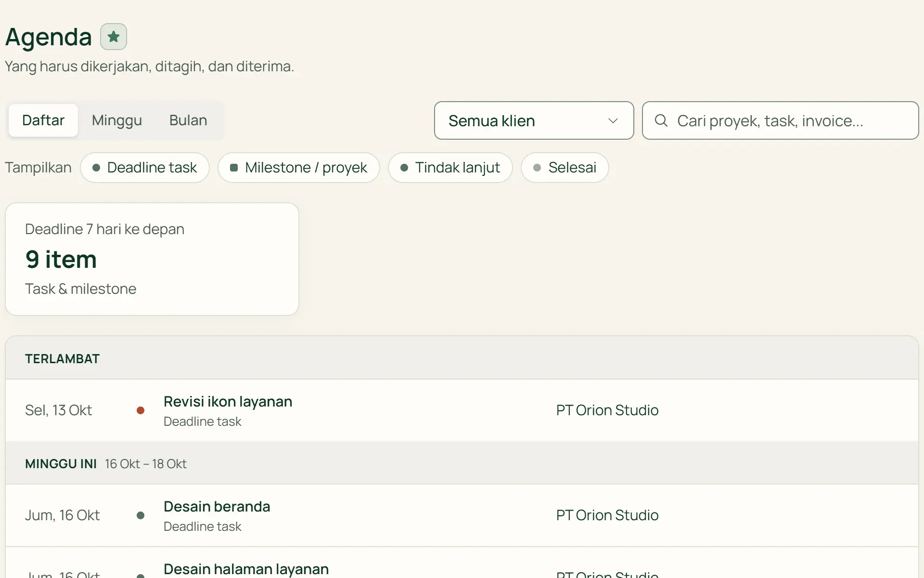Switch to the Bulan view tab

(x=188, y=120)
